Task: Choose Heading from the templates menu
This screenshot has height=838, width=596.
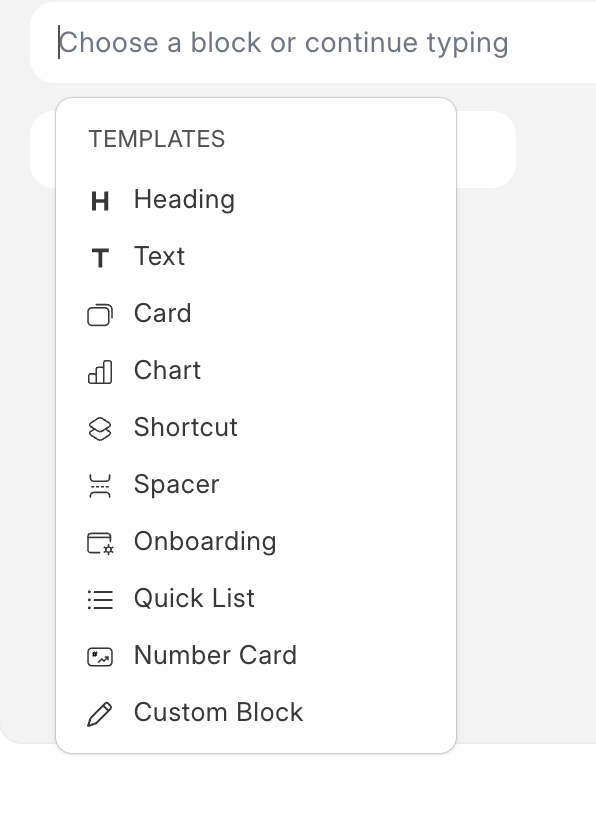Action: [x=256, y=200]
